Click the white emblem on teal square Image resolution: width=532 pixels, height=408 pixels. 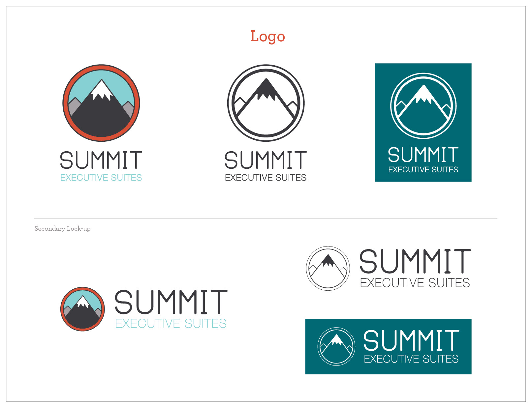(423, 106)
